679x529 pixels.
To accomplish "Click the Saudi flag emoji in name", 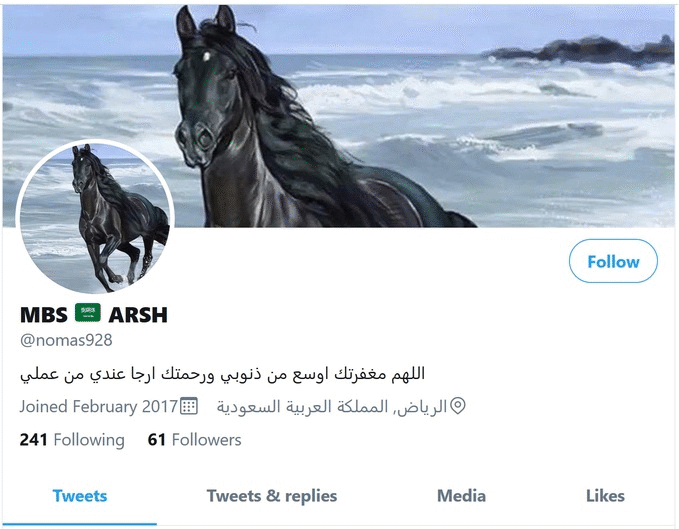I will pyautogui.click(x=88, y=313).
